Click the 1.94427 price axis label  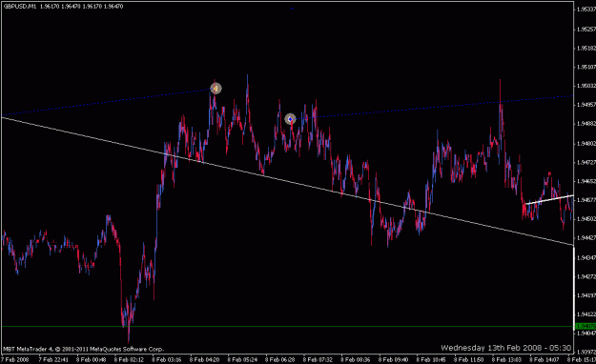586,238
